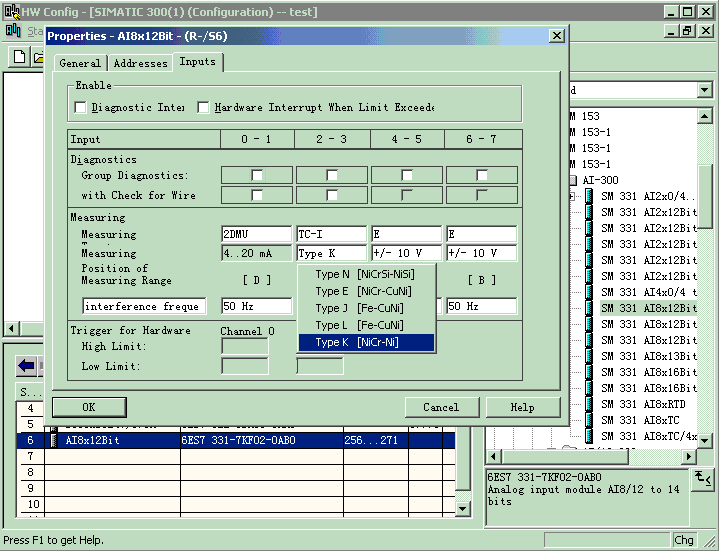Click the Cancel button
719x551 pixels.
pyautogui.click(x=441, y=407)
